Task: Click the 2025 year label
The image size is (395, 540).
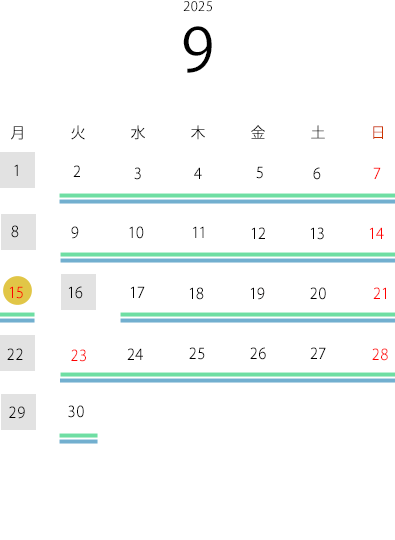Action: click(198, 7)
